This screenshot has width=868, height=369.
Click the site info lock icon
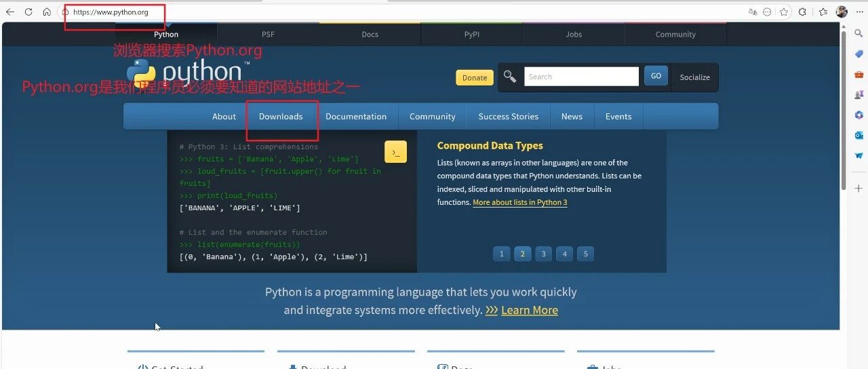pos(65,12)
